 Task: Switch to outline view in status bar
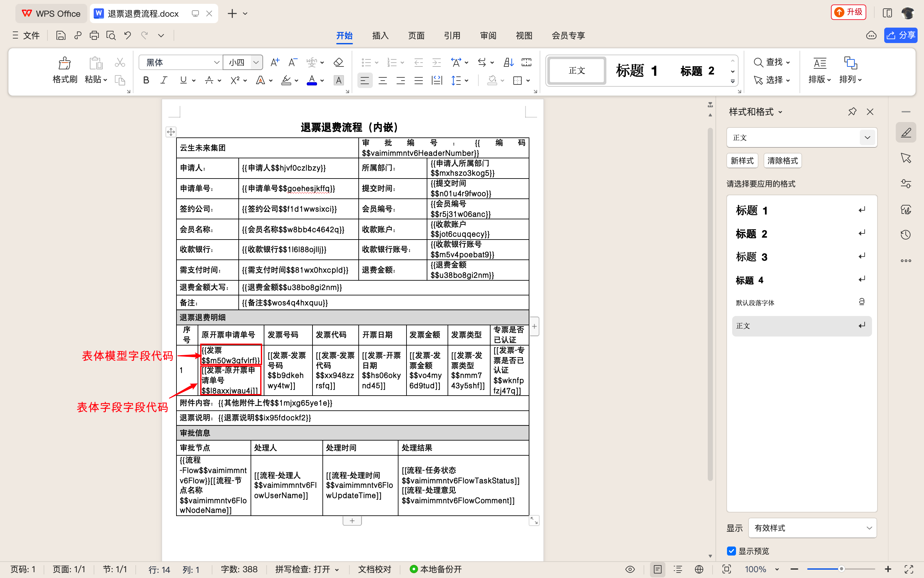tap(678, 569)
